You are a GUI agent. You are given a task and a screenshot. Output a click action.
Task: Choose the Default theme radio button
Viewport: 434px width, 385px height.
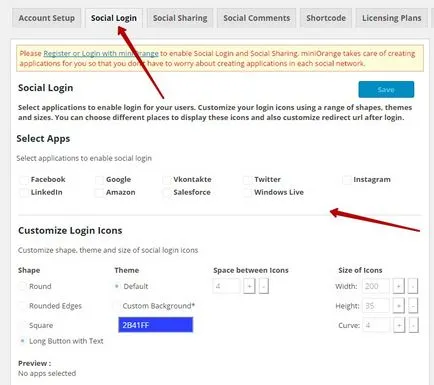[117, 286]
